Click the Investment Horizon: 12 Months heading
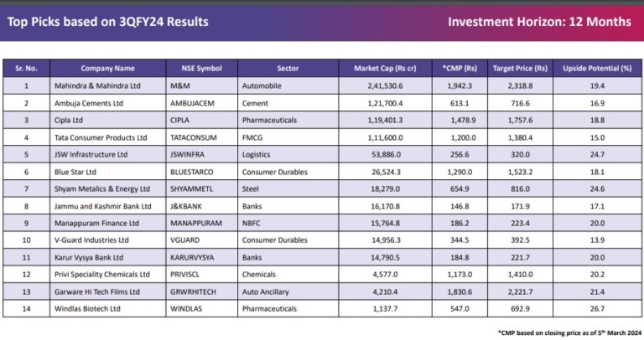The width and height of the screenshot is (644, 340). (539, 21)
